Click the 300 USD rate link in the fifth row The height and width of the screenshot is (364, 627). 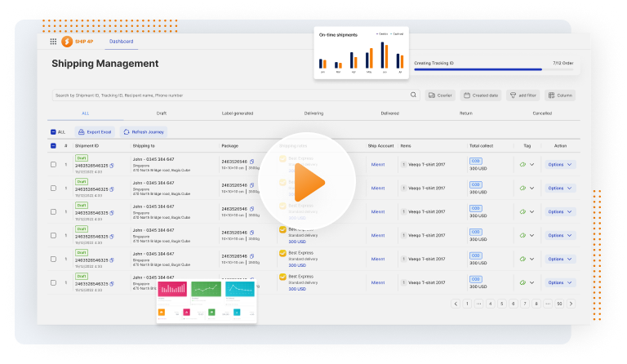pos(297,265)
